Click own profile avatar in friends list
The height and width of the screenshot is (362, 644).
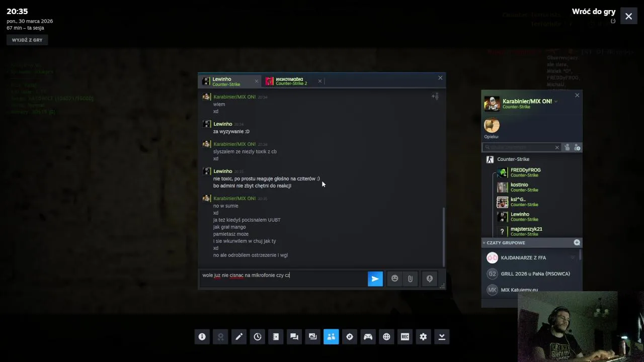492,103
